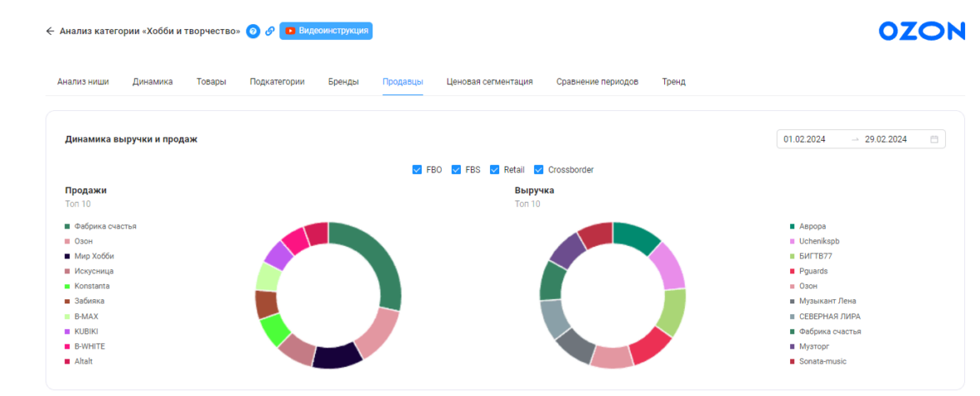Toggle Аврора in revenue legend
Image resolution: width=980 pixels, height=396 pixels.
tap(807, 227)
